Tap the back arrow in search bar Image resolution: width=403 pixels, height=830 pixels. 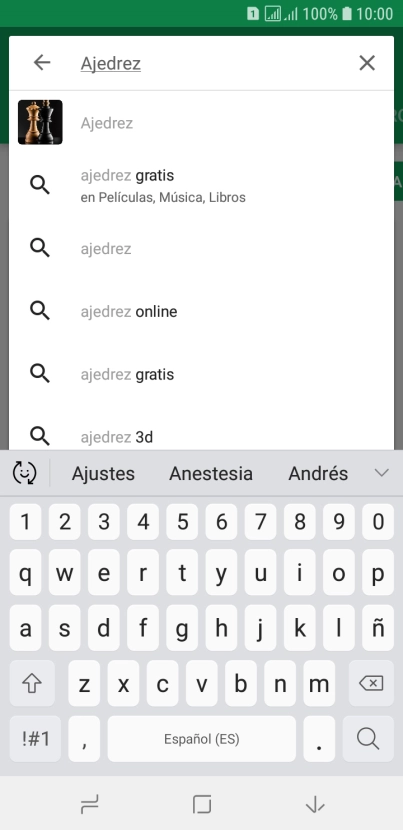[x=42, y=63]
